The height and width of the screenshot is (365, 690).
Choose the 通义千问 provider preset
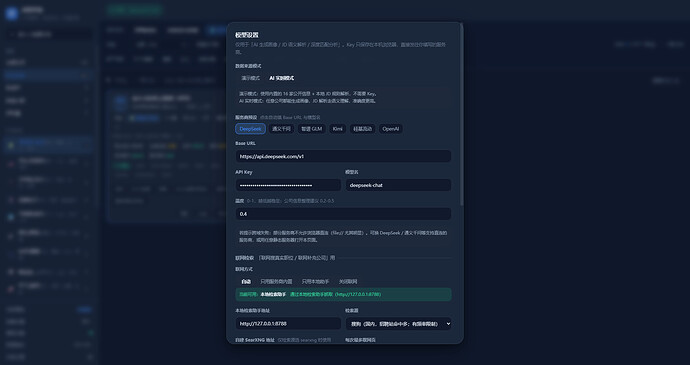pos(281,129)
